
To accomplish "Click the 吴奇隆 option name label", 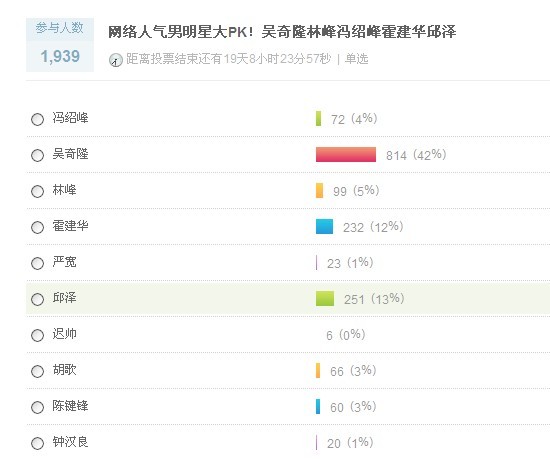I will 71,154.
